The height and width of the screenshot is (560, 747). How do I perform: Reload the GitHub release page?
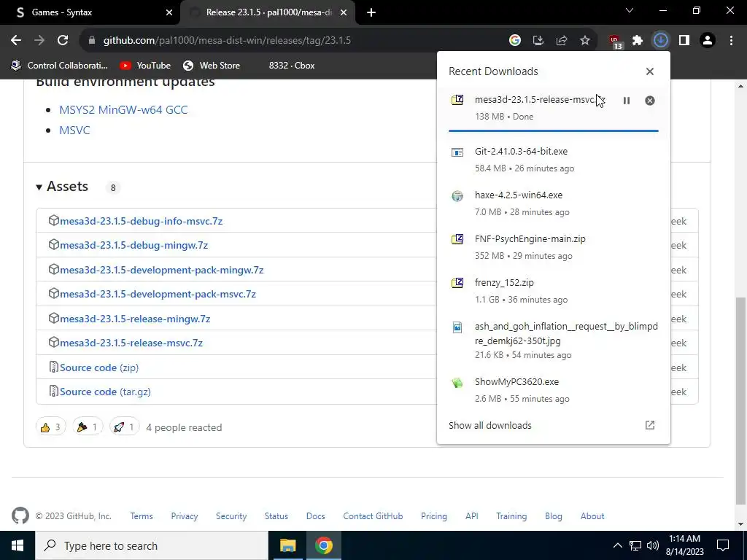click(63, 41)
